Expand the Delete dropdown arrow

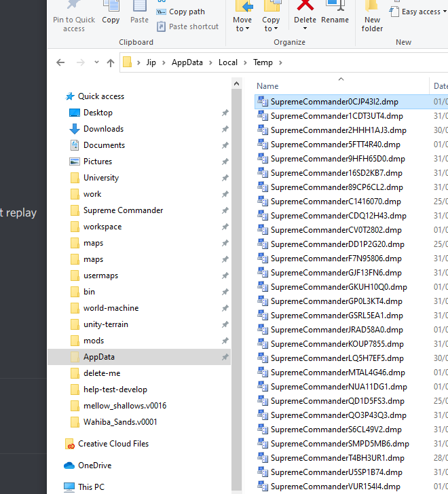(x=305, y=28)
